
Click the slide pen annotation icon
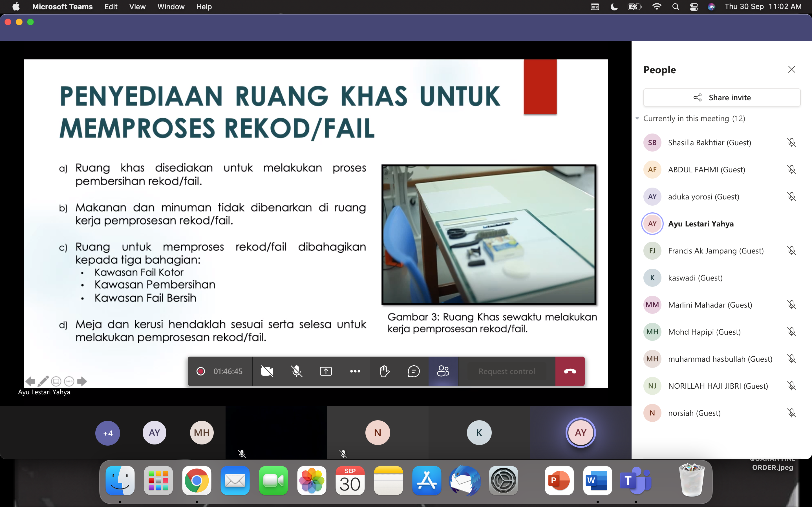pyautogui.click(x=43, y=381)
